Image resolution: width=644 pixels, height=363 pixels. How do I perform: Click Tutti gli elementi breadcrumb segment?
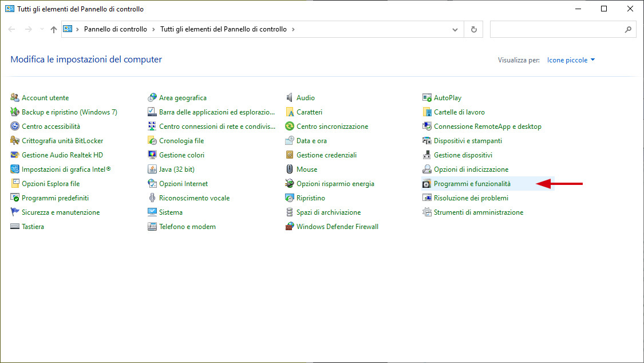pyautogui.click(x=223, y=29)
